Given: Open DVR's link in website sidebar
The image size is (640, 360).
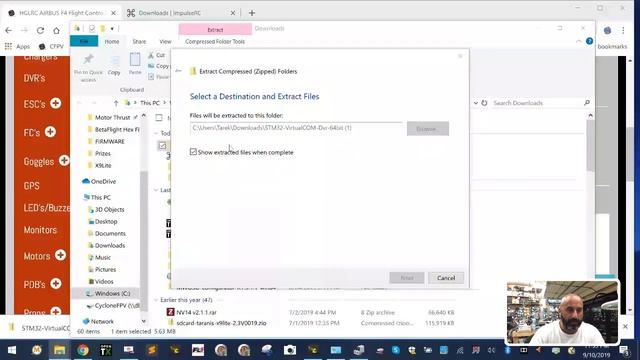Looking at the screenshot, I should [34, 78].
